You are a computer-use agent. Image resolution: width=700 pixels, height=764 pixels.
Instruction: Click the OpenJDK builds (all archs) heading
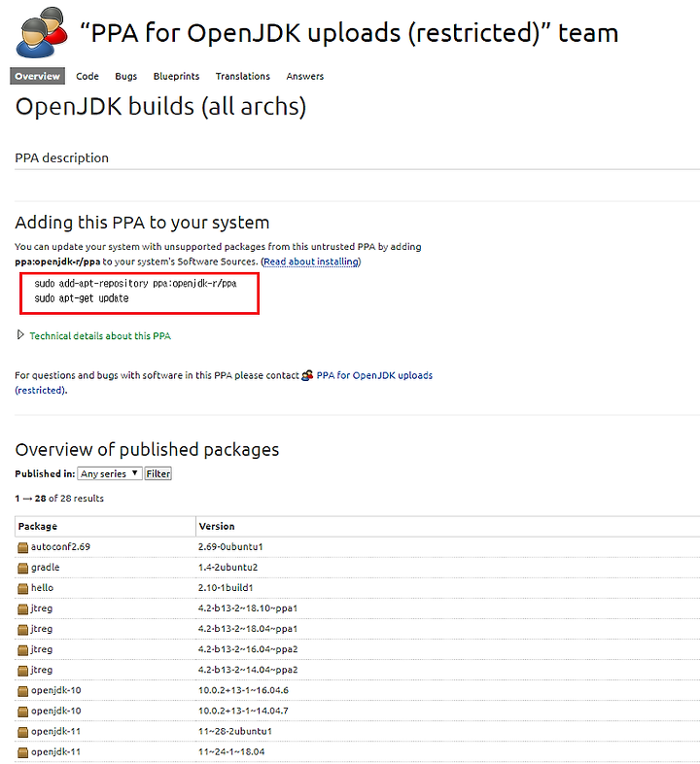(x=160, y=106)
